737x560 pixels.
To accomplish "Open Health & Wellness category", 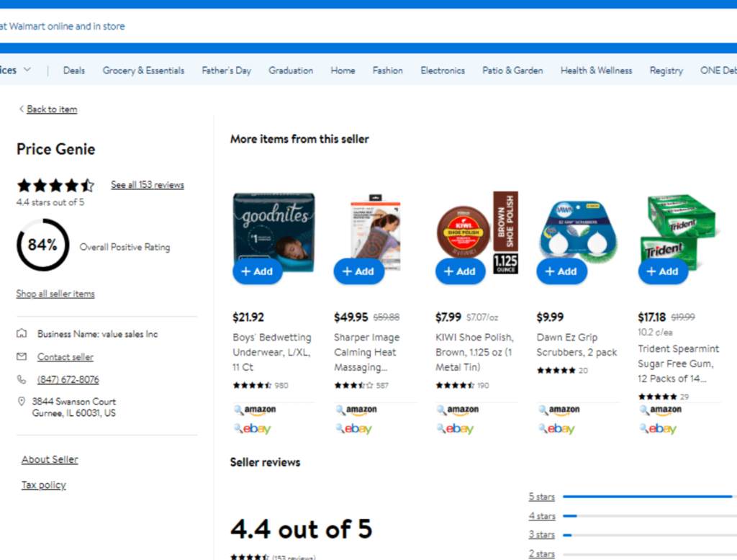I will coord(597,71).
